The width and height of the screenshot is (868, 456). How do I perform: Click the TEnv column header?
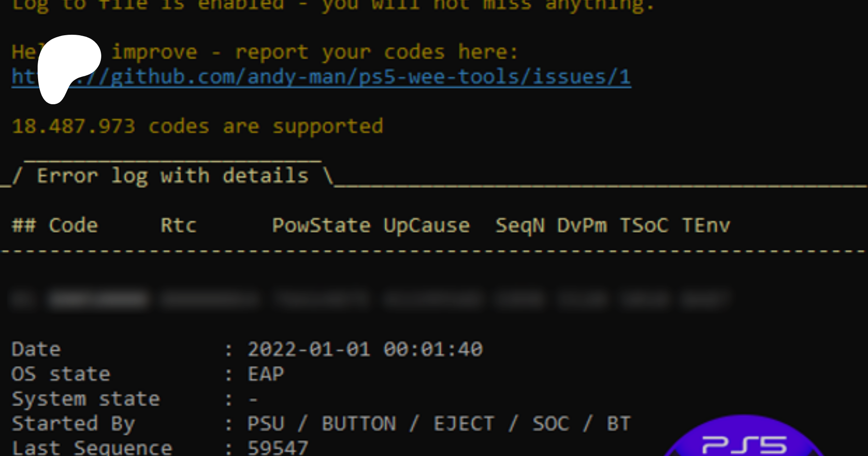point(706,226)
